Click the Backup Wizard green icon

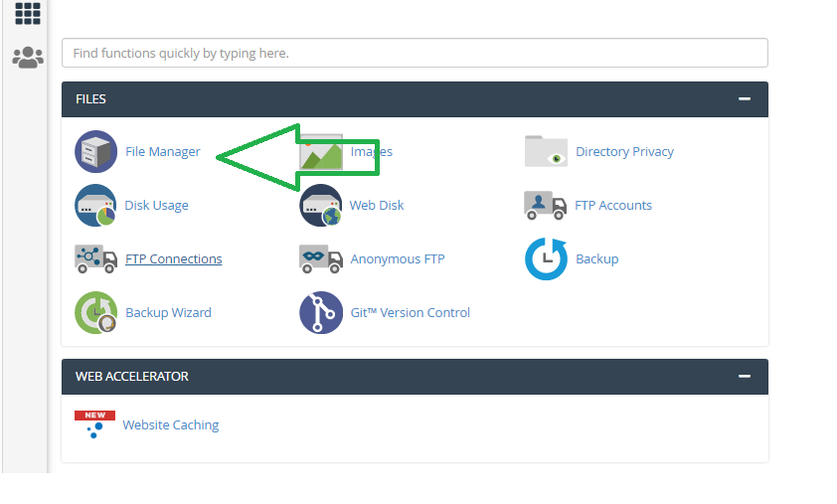pos(95,312)
